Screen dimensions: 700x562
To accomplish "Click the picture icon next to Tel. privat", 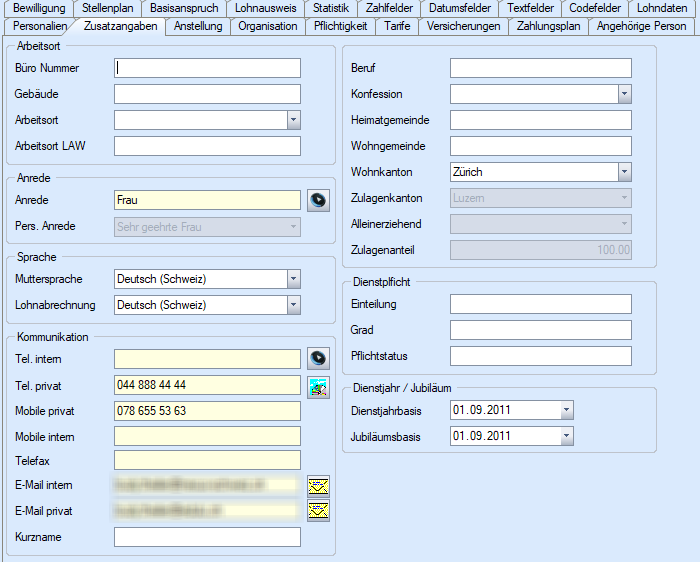I will [318, 385].
